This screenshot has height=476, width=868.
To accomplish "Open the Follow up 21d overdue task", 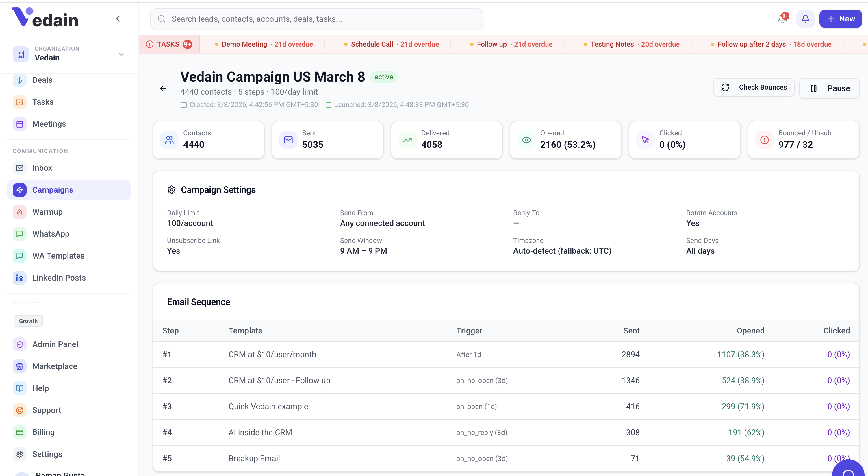I will click(x=511, y=44).
